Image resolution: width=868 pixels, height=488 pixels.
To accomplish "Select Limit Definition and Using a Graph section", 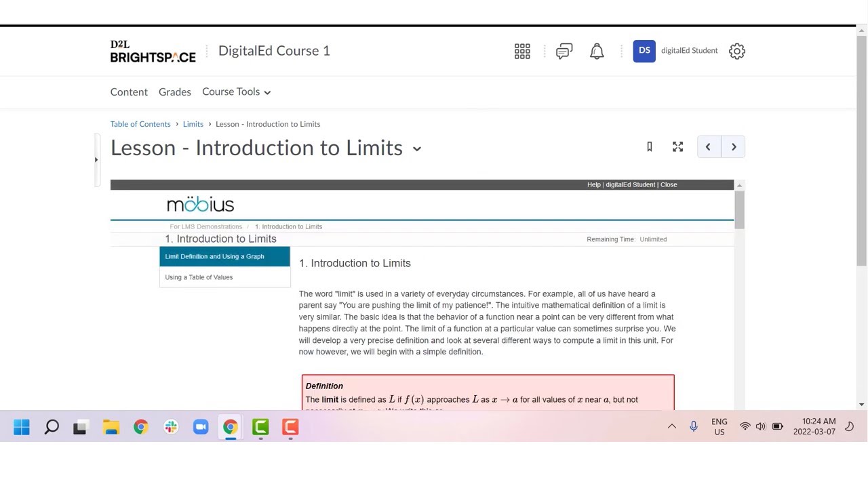I will [x=224, y=257].
